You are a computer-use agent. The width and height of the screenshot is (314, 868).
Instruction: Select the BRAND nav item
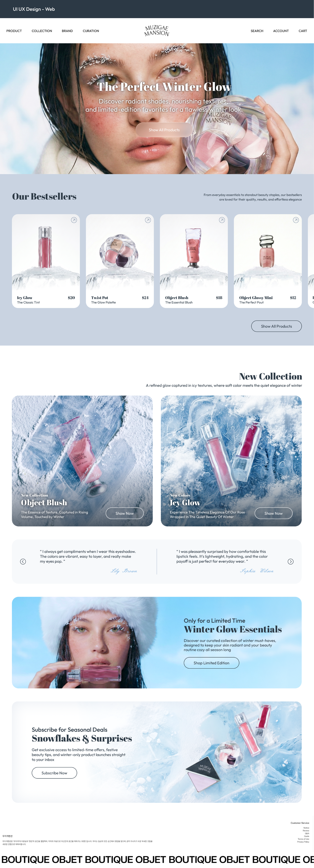(67, 31)
